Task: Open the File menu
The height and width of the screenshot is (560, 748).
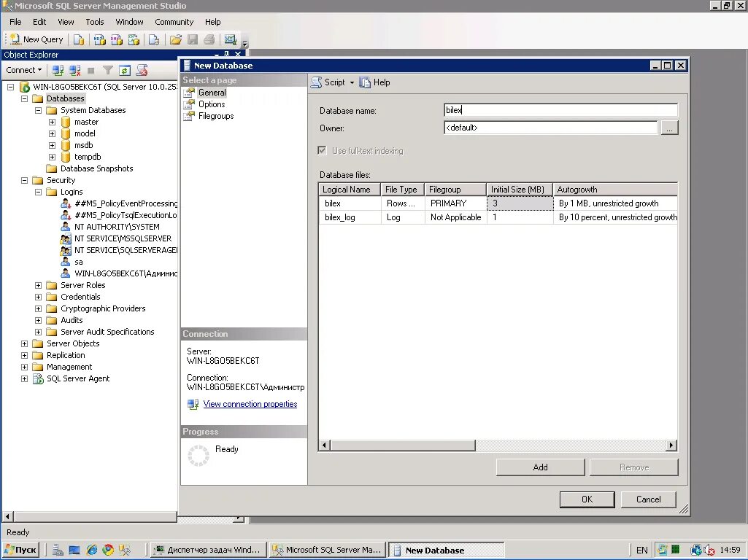Action: [15, 22]
